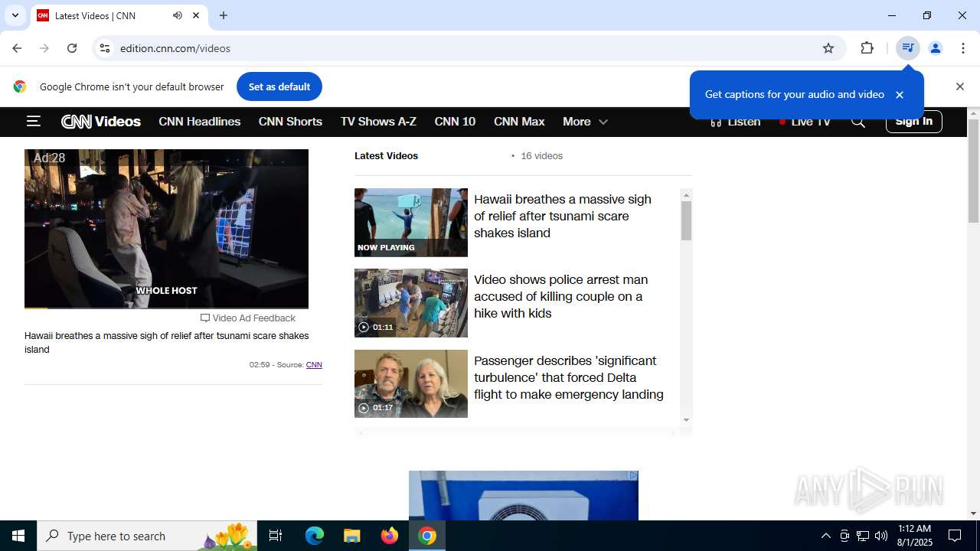This screenshot has width=980, height=551.
Task: Click the address bar URL
Action: 175,48
